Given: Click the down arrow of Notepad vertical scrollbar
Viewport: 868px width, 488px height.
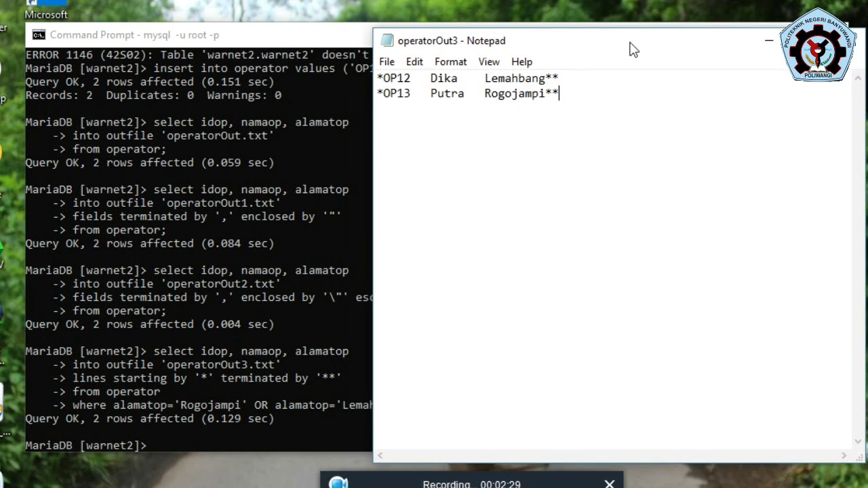Looking at the screenshot, I should (859, 442).
